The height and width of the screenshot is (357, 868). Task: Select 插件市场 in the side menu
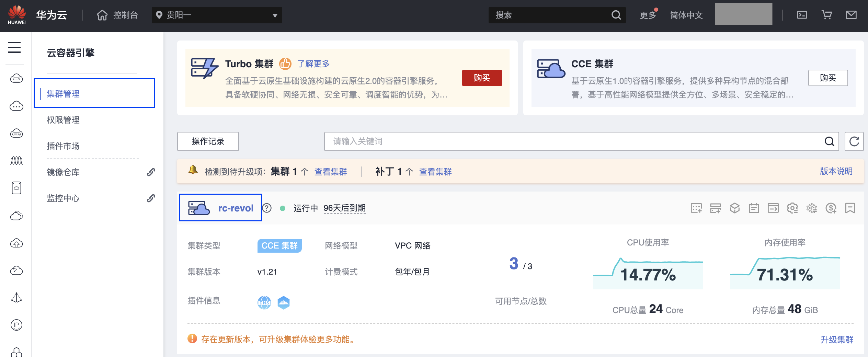click(63, 146)
